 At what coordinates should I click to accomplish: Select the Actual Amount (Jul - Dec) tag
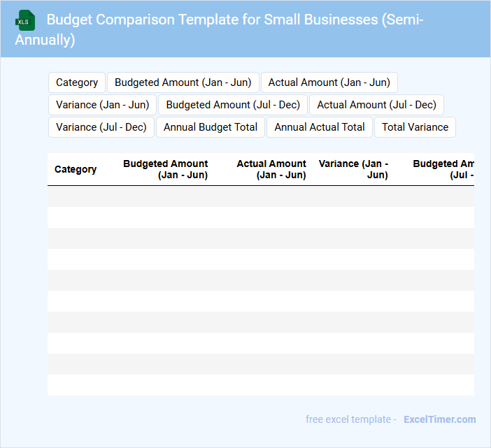[x=376, y=105]
